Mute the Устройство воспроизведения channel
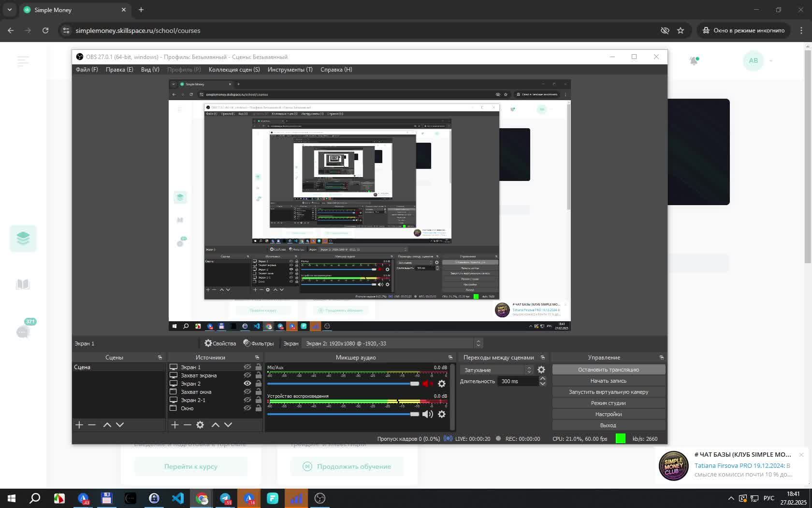The height and width of the screenshot is (508, 812). click(x=428, y=414)
